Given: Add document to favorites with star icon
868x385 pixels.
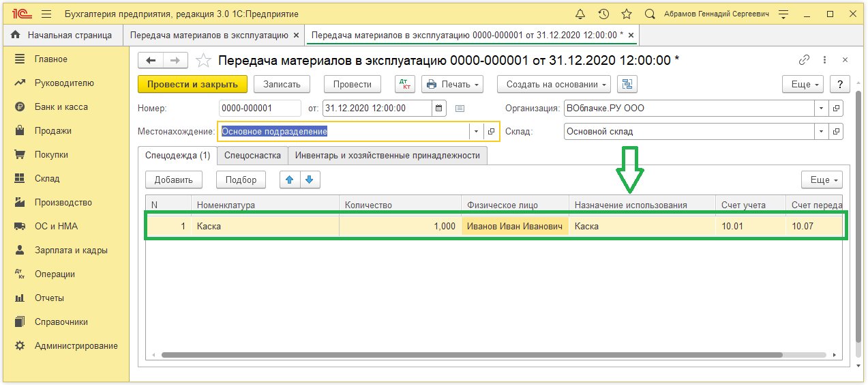Looking at the screenshot, I should 203,61.
